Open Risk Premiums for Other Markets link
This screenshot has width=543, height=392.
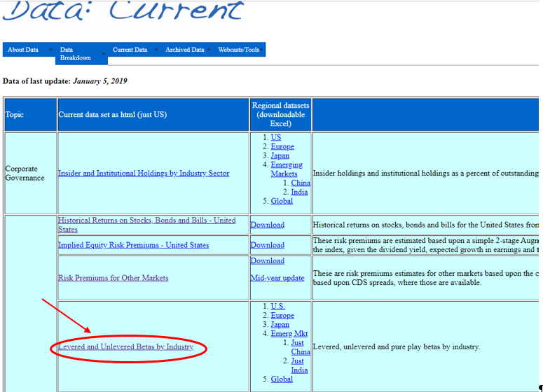113,277
